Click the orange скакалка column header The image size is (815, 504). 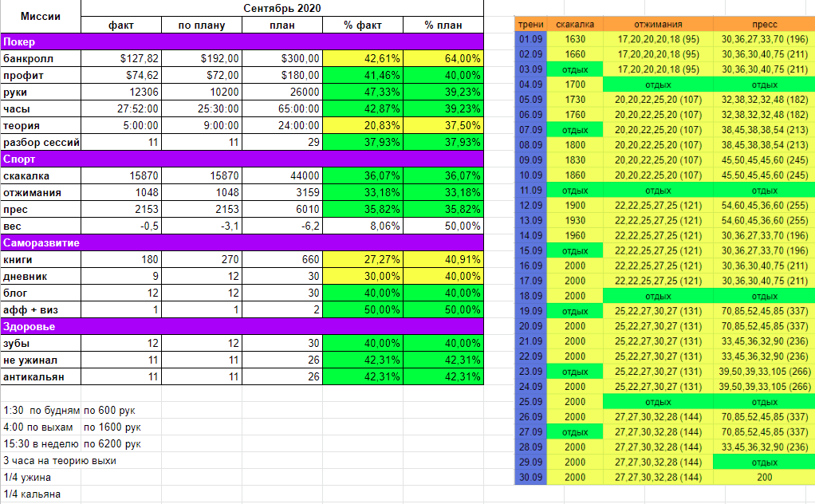click(x=575, y=24)
